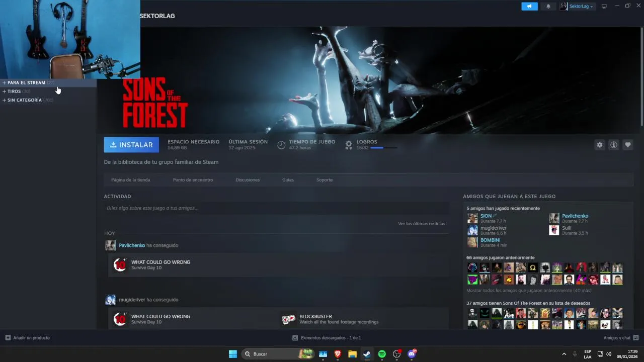Click Pavlichenko's What Could Go Wrong achievement icon
The width and height of the screenshot is (644, 362).
click(x=120, y=265)
